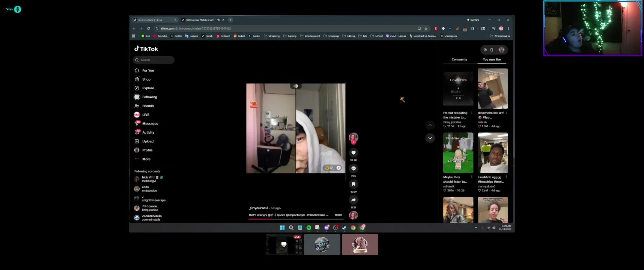
Task: Mute the audio on the Queenie tab
Action: (218, 20)
